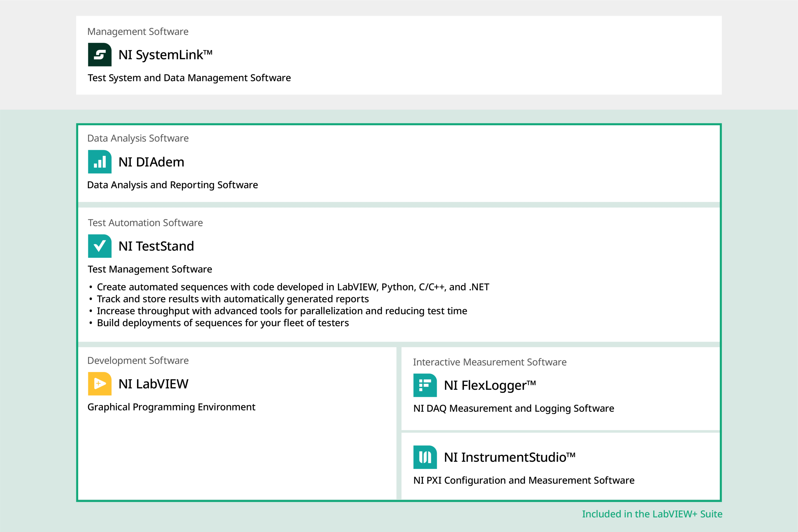The width and height of the screenshot is (798, 532).
Task: Click the Interactive Measurement Software category label
Action: [x=490, y=362]
